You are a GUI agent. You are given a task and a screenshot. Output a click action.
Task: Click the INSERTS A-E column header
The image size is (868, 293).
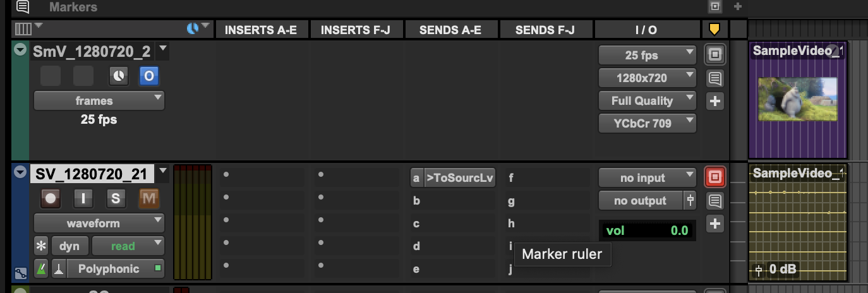point(260,30)
